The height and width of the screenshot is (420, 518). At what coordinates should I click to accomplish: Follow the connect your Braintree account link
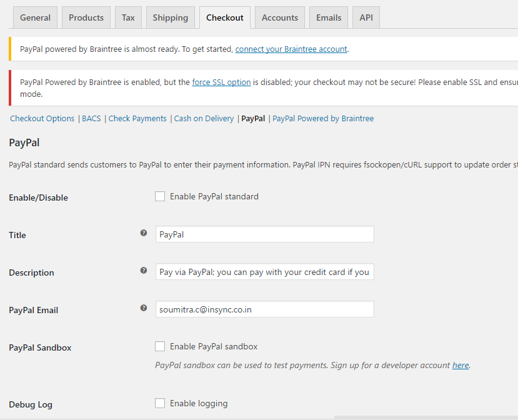click(291, 49)
